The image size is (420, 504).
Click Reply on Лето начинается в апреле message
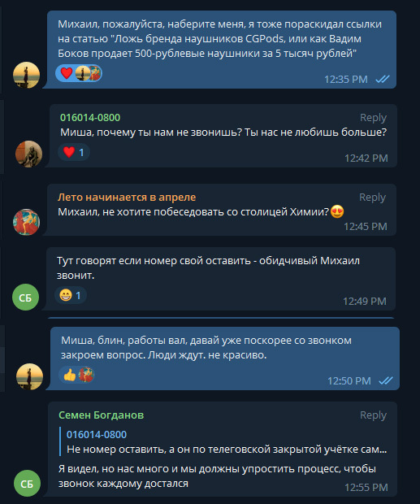372,198
